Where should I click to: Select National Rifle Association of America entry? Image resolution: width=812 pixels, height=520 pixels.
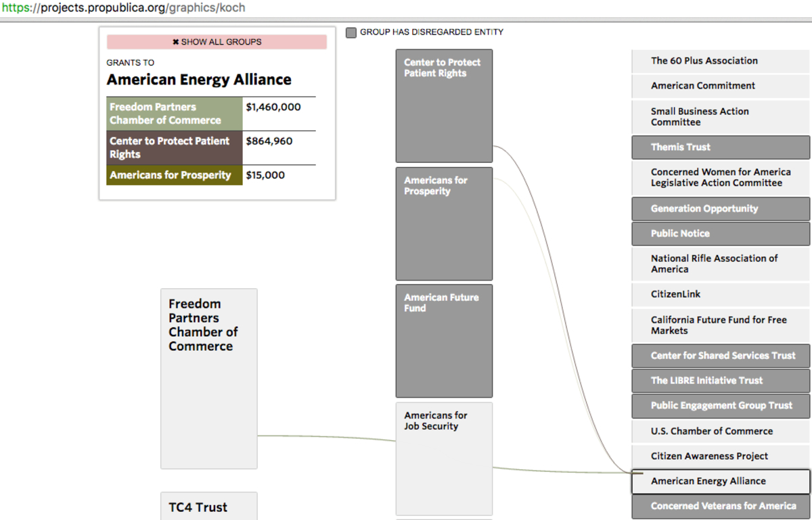(720, 264)
